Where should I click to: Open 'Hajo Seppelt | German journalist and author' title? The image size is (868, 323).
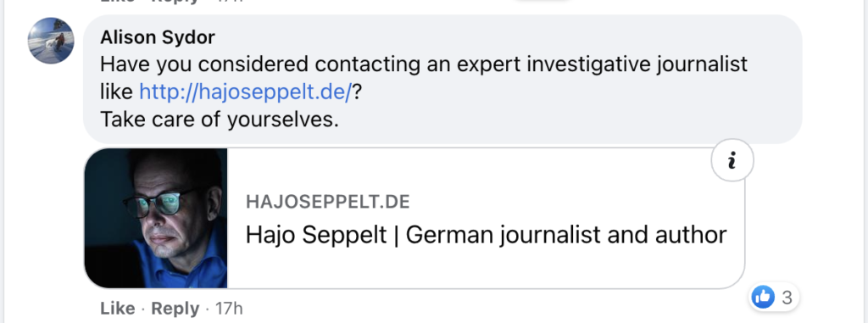click(x=486, y=235)
